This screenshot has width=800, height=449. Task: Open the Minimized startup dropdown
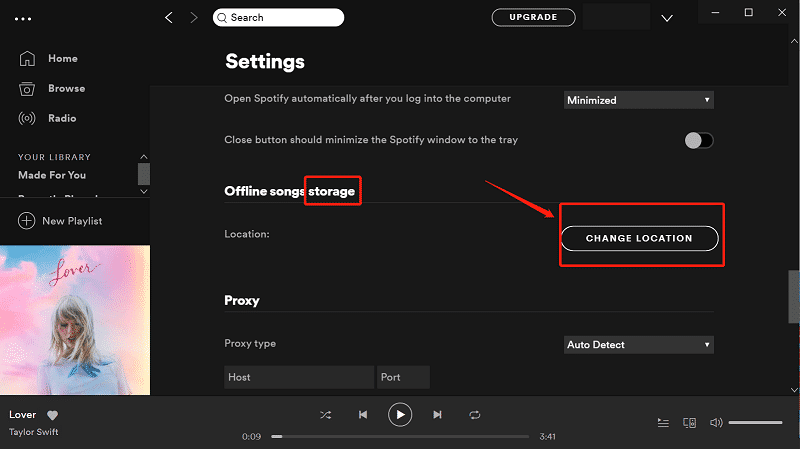point(638,100)
